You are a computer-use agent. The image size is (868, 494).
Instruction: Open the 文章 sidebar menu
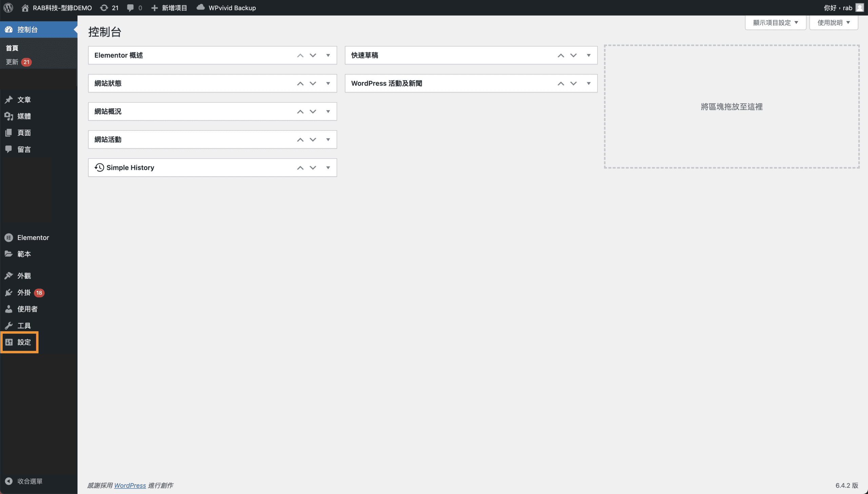[24, 99]
